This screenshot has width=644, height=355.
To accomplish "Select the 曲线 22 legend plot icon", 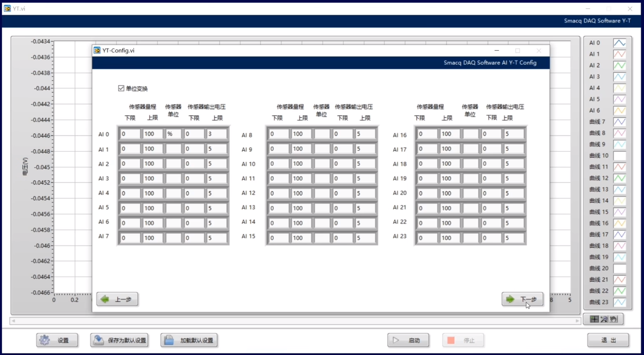I will (620, 291).
